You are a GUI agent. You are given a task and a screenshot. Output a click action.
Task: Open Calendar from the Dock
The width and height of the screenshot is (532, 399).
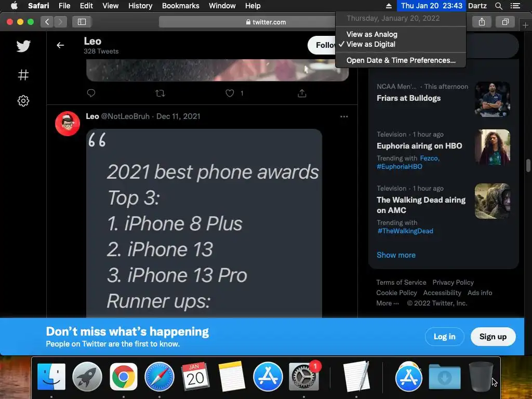pos(195,376)
